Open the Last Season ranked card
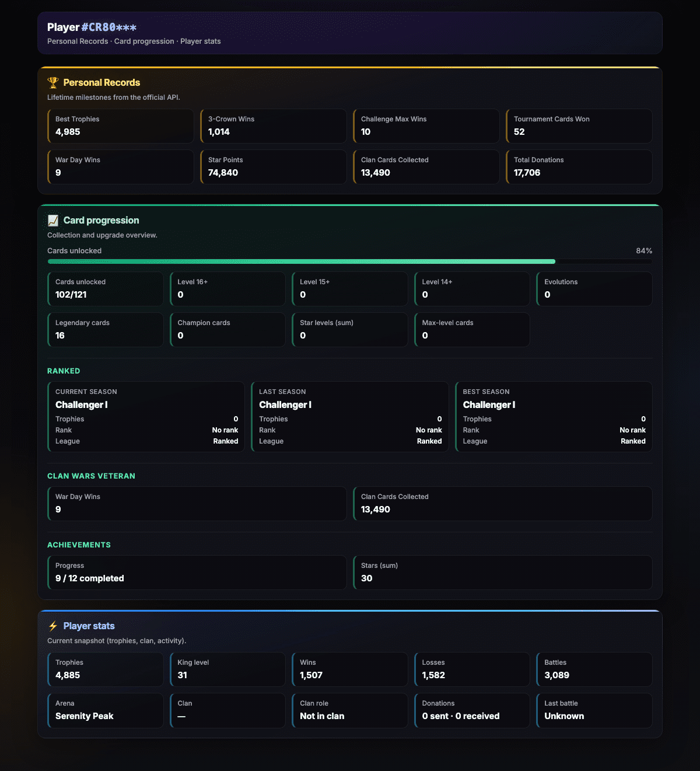Viewport: 700px width, 771px height. point(350,417)
